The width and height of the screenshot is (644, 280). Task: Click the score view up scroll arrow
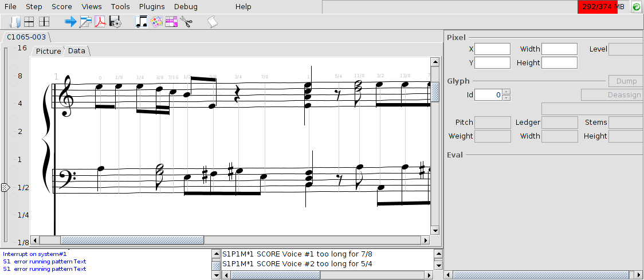pos(435,62)
